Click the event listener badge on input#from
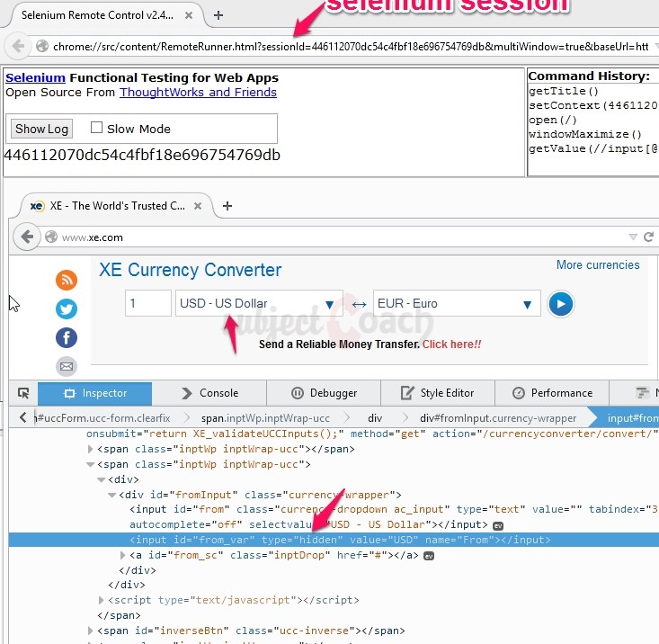The image size is (659, 644). (x=498, y=526)
